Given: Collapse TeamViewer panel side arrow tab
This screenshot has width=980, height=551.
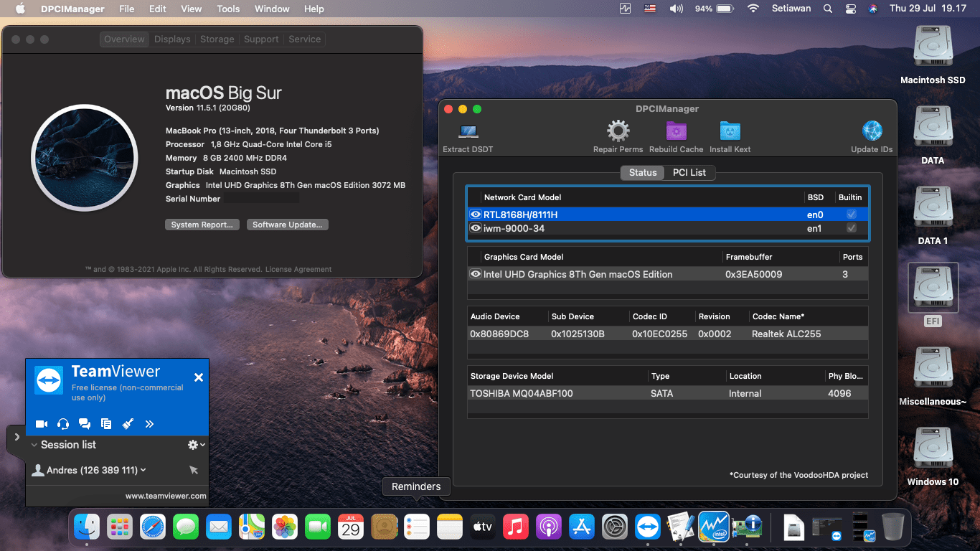Looking at the screenshot, I should click(17, 436).
